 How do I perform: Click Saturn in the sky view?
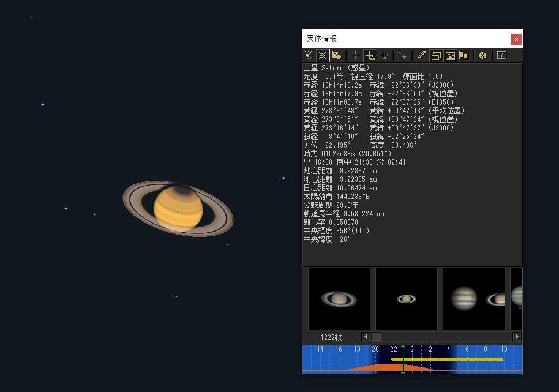coord(178,209)
